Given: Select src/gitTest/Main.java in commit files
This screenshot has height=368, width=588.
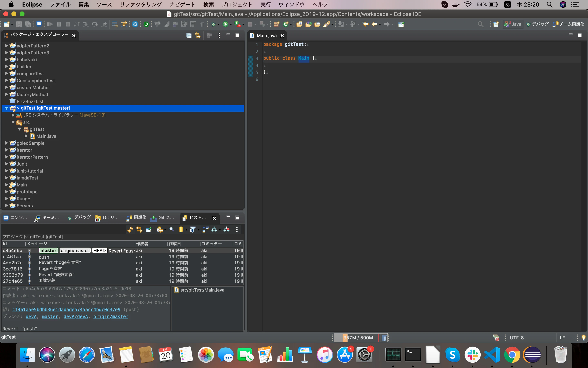Looking at the screenshot, I should coord(199,290).
